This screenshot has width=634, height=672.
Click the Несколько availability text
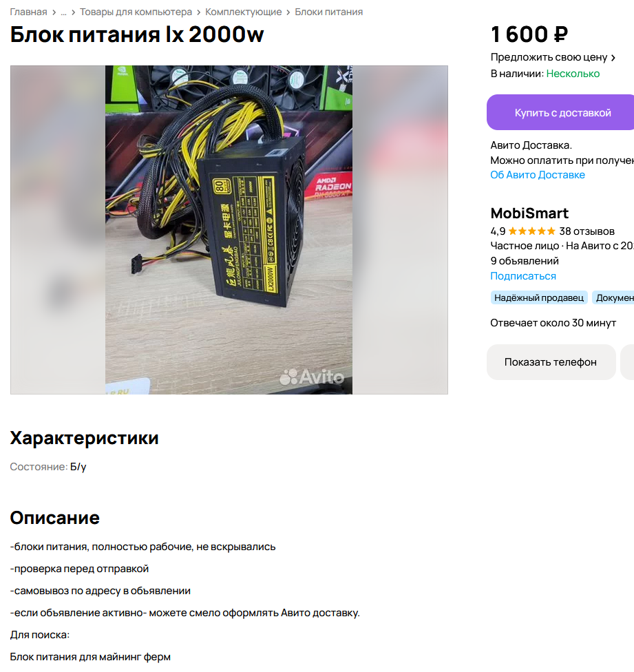point(573,74)
